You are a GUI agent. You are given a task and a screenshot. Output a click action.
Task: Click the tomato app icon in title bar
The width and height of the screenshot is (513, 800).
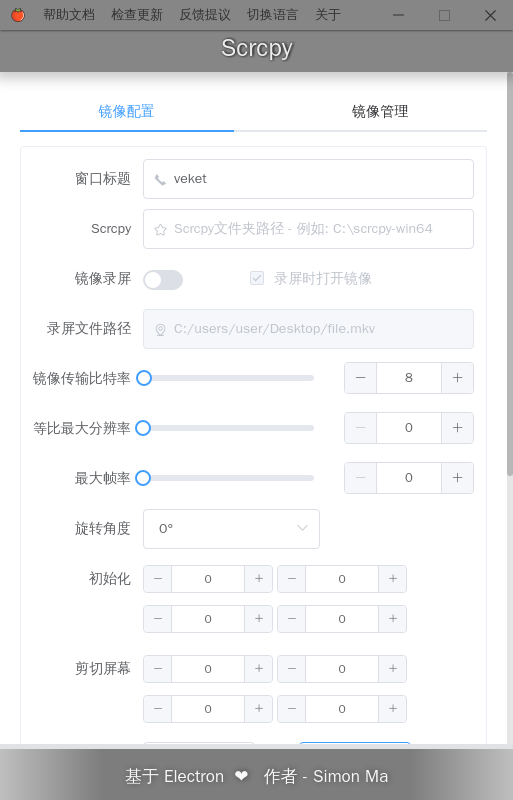click(x=18, y=15)
